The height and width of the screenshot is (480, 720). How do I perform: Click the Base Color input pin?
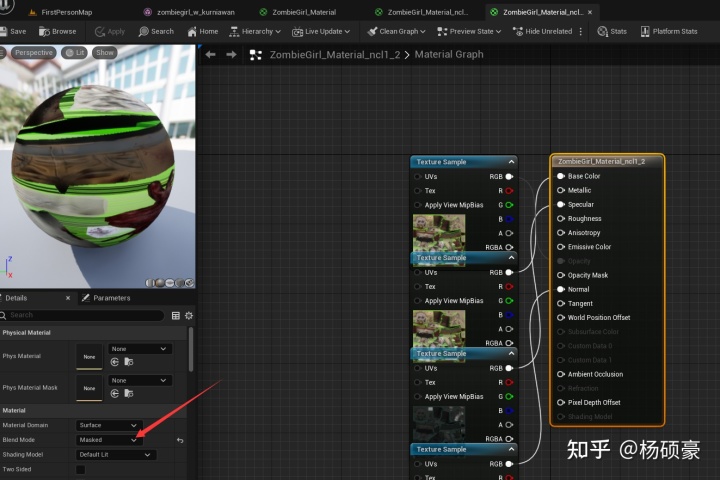561,176
